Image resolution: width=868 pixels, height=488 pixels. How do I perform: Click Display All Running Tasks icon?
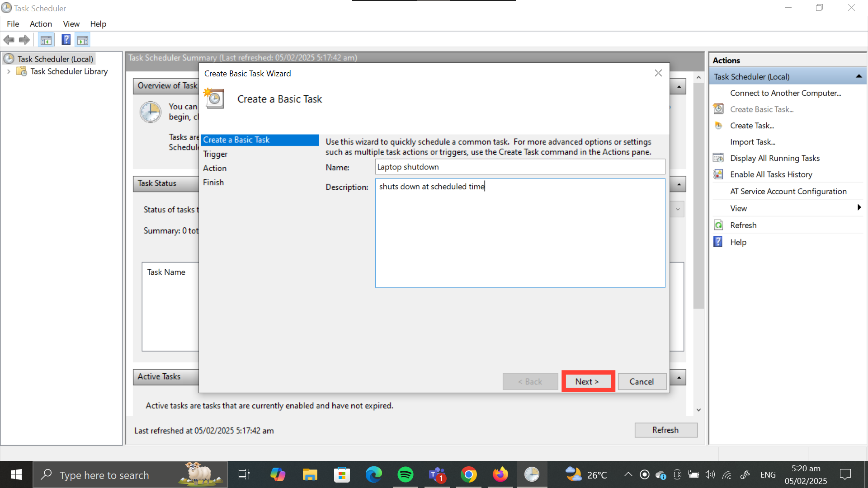(x=718, y=158)
